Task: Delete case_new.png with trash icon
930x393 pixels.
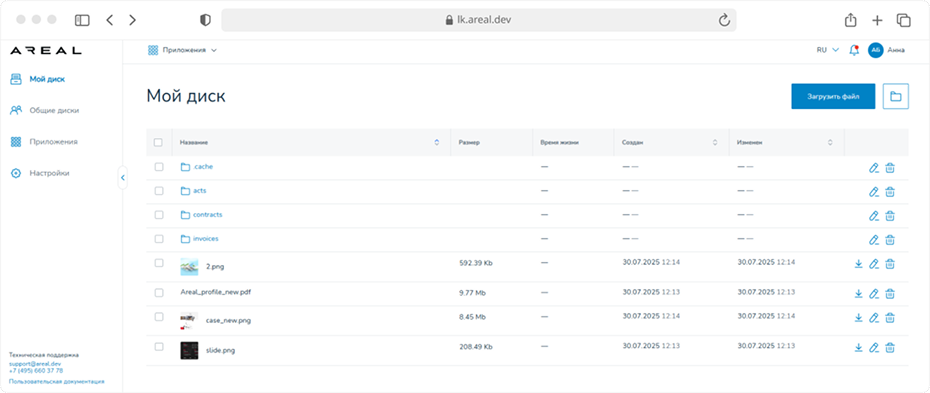Action: [890, 318]
